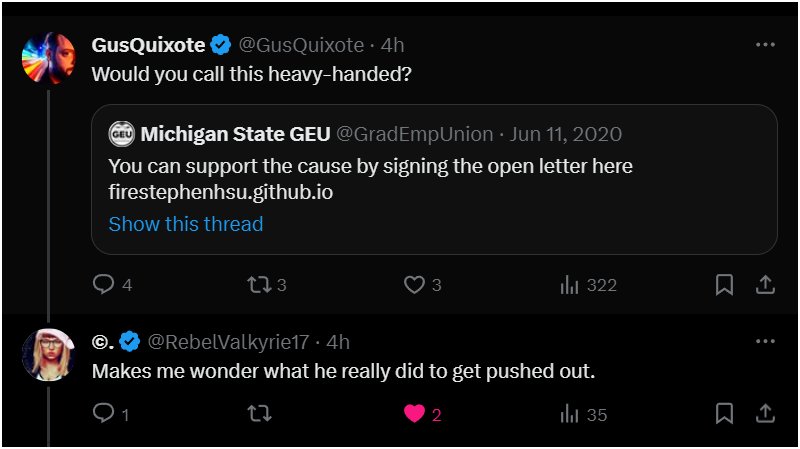
Task: Open Michigan State GEU profile name
Action: point(236,134)
